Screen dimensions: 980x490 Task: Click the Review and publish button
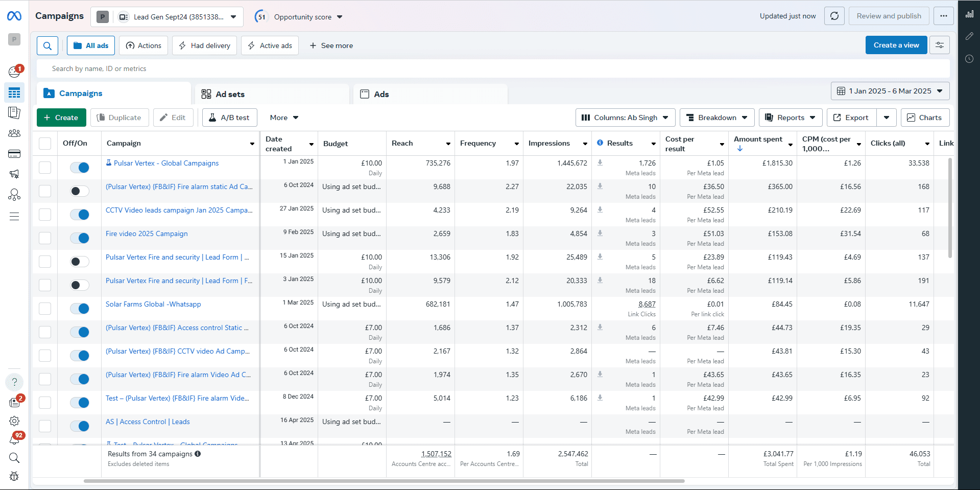point(889,16)
